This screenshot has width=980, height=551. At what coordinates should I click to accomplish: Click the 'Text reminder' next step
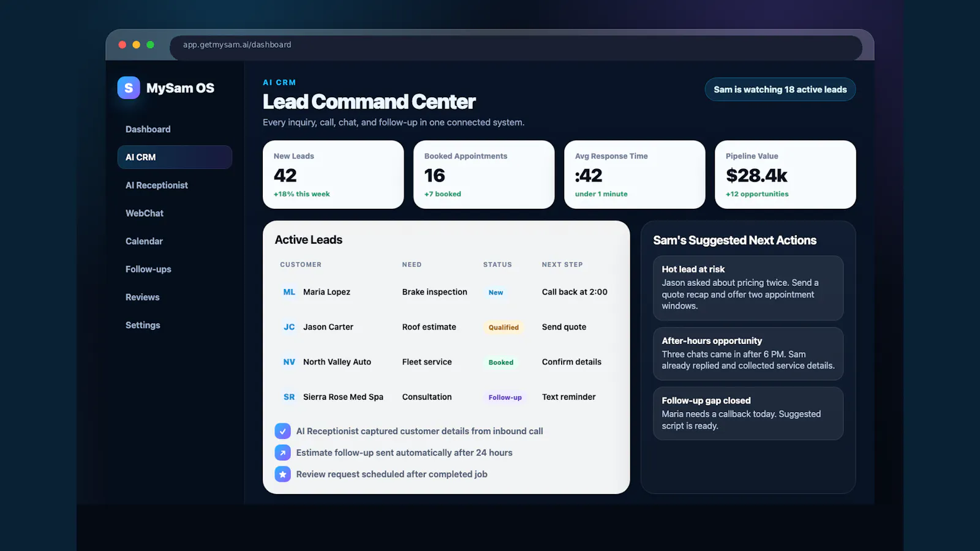(568, 397)
